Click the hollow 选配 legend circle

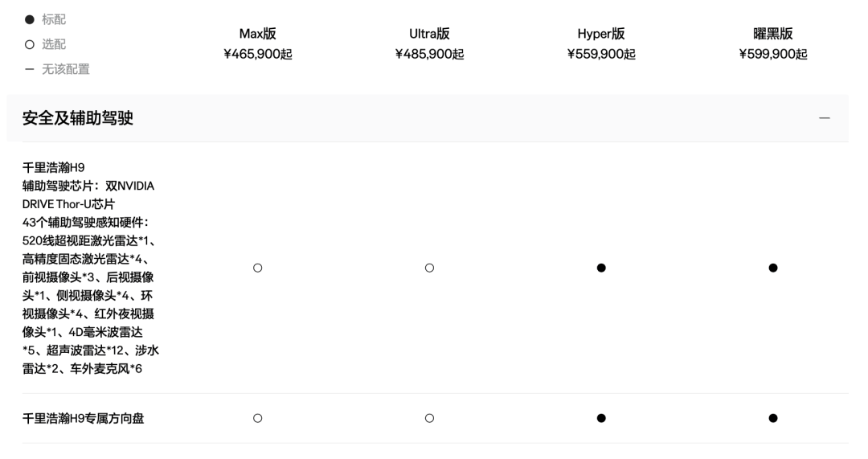point(28,43)
